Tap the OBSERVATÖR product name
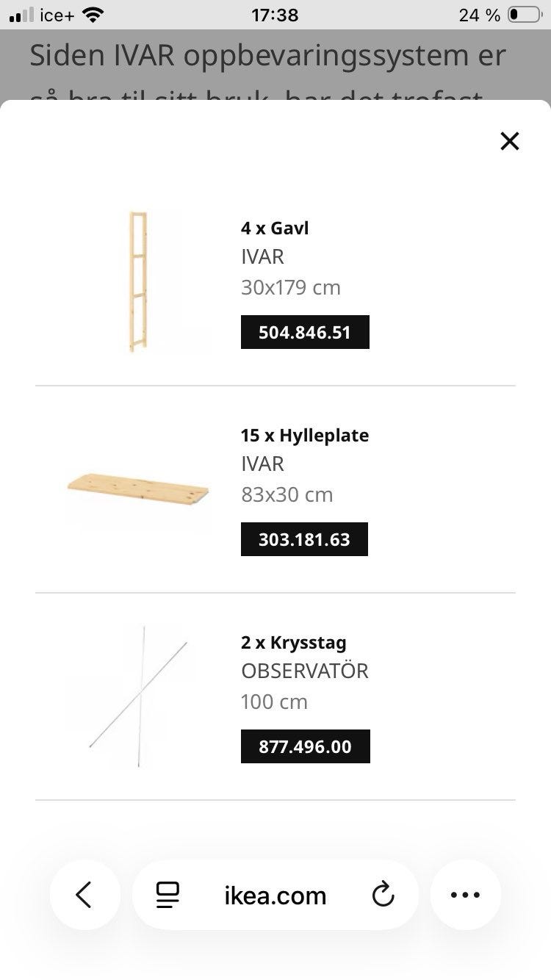551x980 pixels. 304,671
